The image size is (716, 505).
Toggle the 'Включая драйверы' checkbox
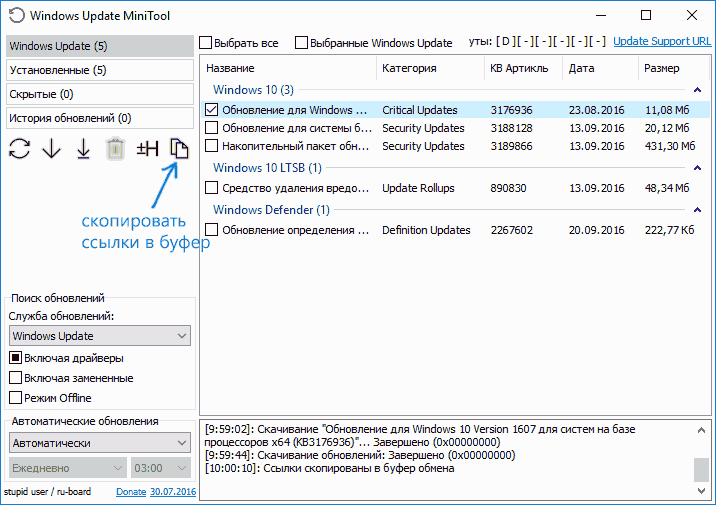click(16, 358)
